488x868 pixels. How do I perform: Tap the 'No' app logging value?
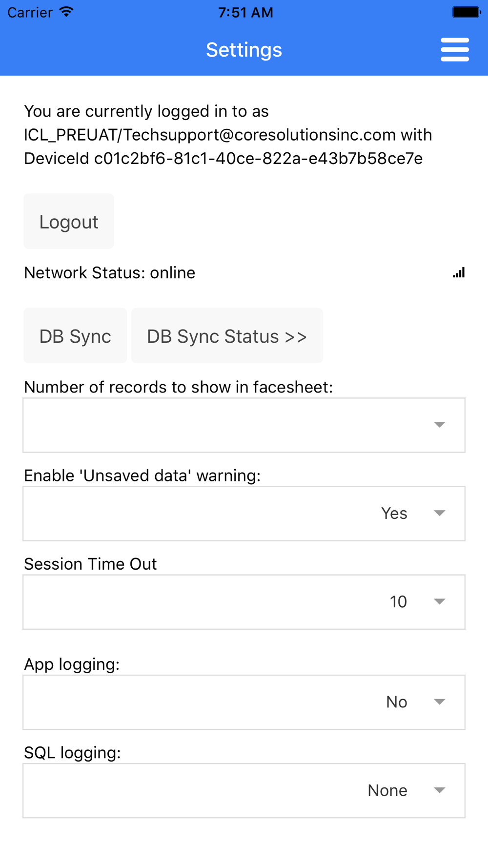coord(397,702)
